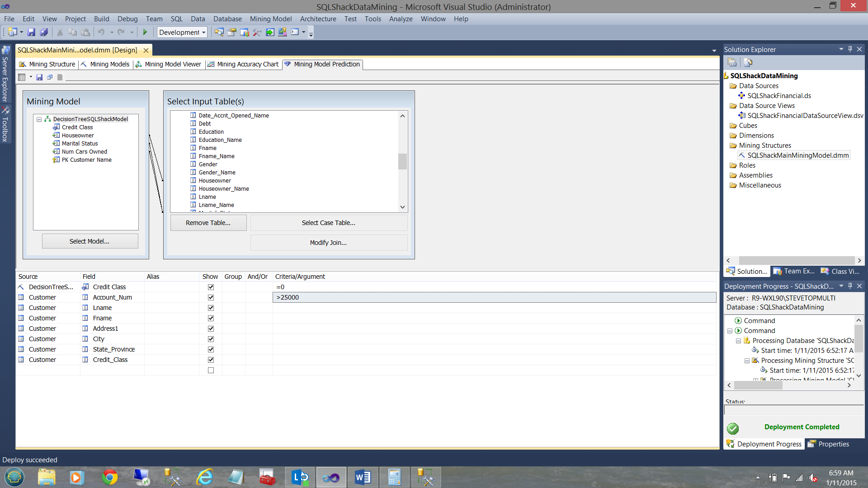This screenshot has width=868, height=488.
Task: Click the Modify Join button
Action: (329, 243)
